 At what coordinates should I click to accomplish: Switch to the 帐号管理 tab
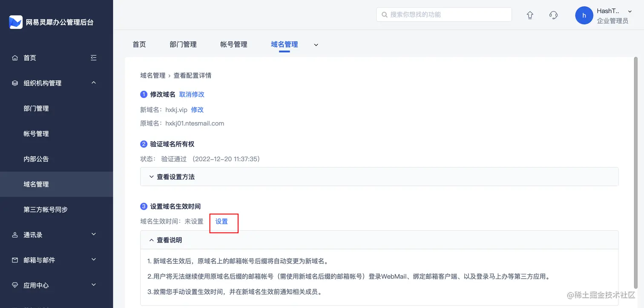point(234,44)
